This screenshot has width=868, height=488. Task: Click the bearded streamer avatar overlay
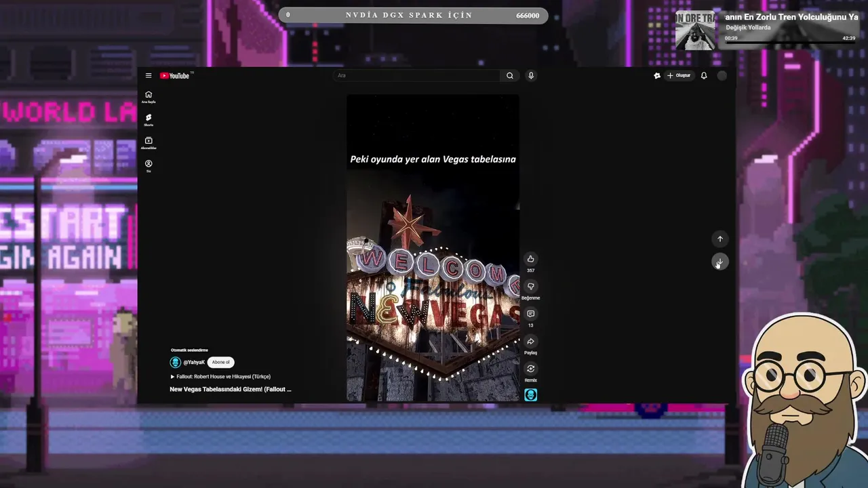pos(804,401)
